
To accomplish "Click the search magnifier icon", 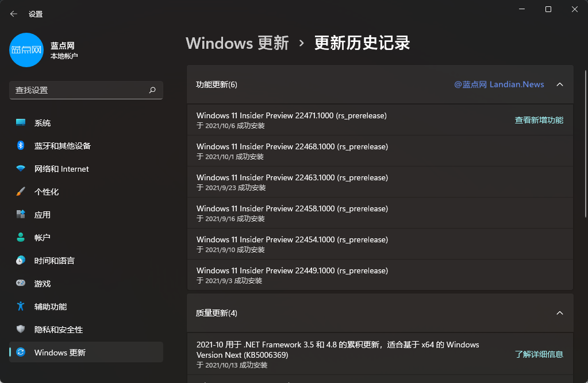I will (x=152, y=90).
